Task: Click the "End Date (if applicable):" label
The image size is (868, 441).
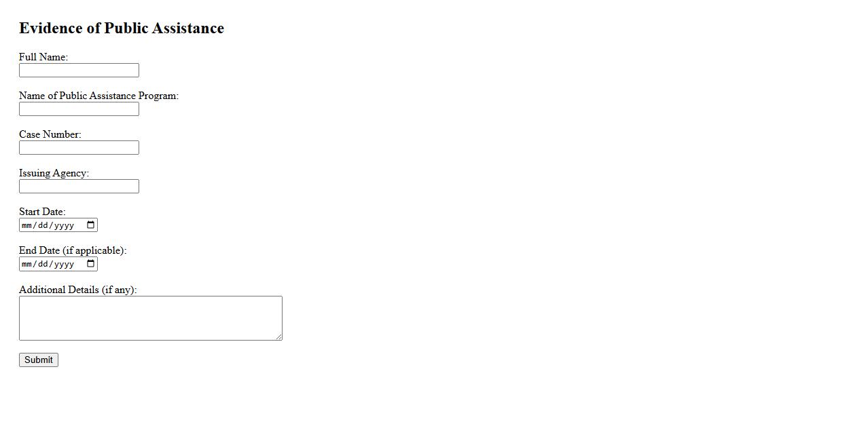Action: tap(73, 250)
